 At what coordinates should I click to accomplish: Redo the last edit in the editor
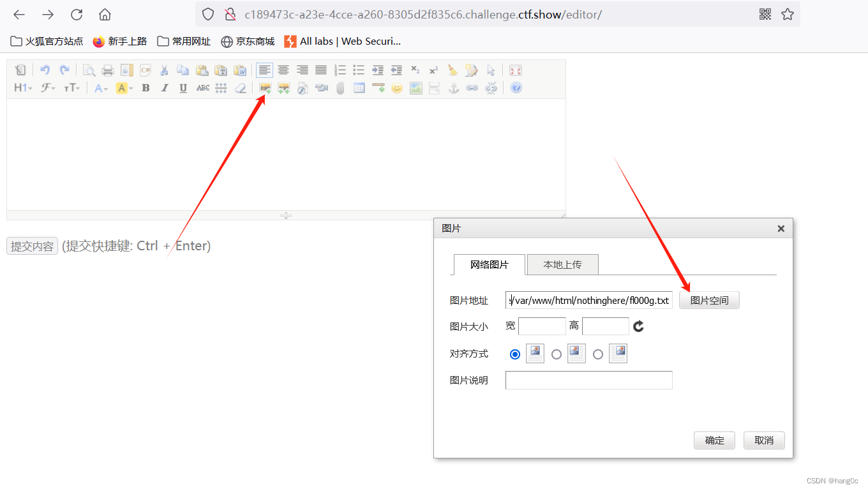[x=64, y=70]
